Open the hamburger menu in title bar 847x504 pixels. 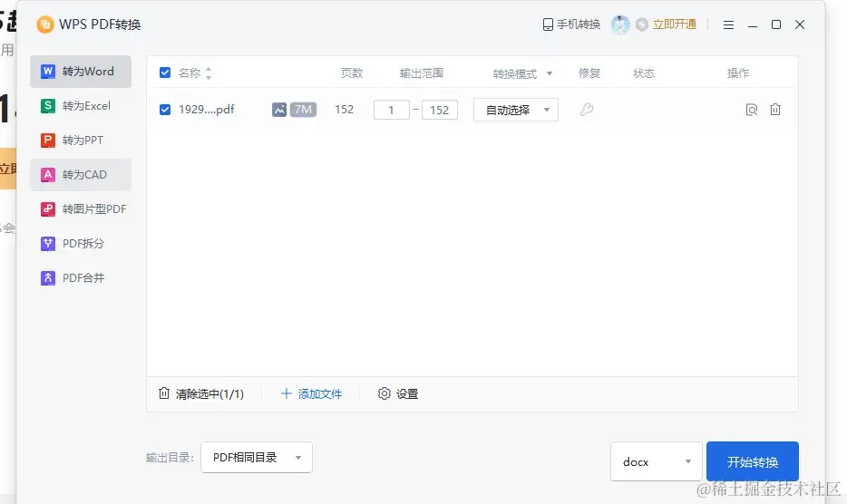[728, 24]
